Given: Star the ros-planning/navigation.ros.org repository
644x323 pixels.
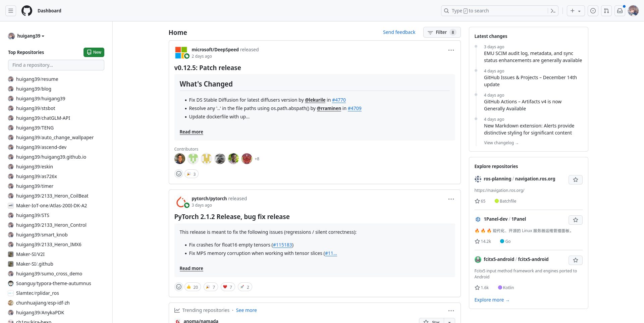Looking at the screenshot, I should 576,180.
